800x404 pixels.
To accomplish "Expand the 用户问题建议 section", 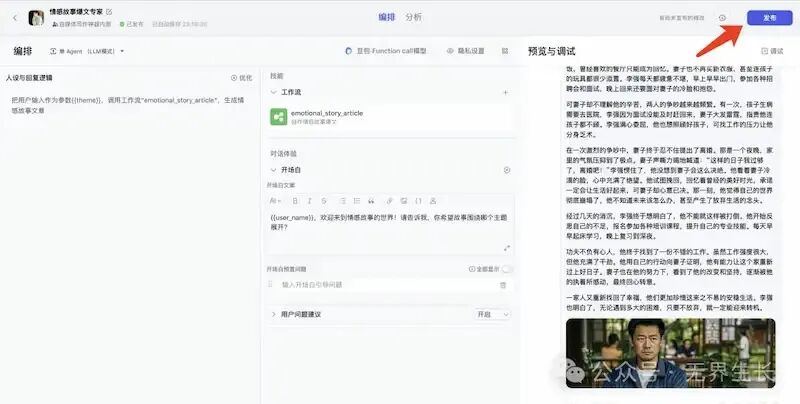I will [x=273, y=314].
